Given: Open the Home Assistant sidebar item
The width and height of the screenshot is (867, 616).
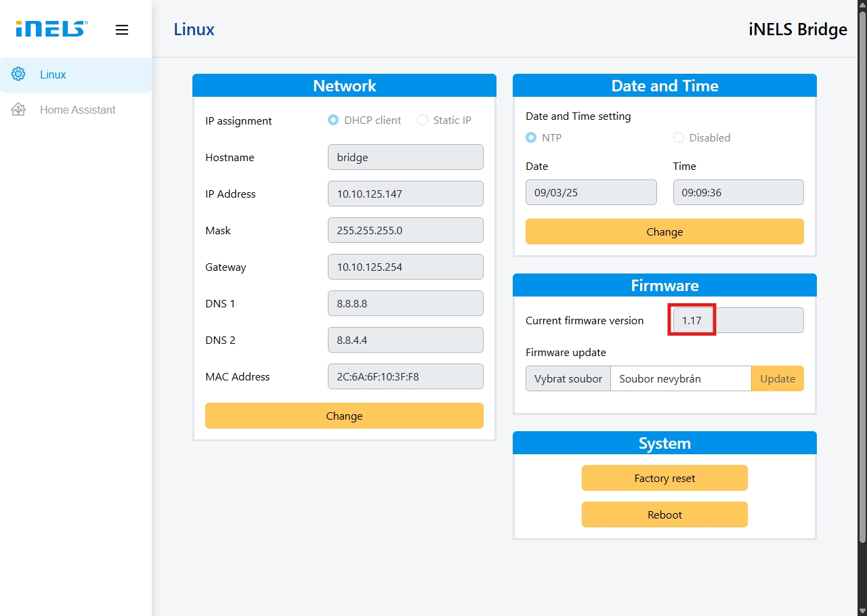Looking at the screenshot, I should 77,110.
